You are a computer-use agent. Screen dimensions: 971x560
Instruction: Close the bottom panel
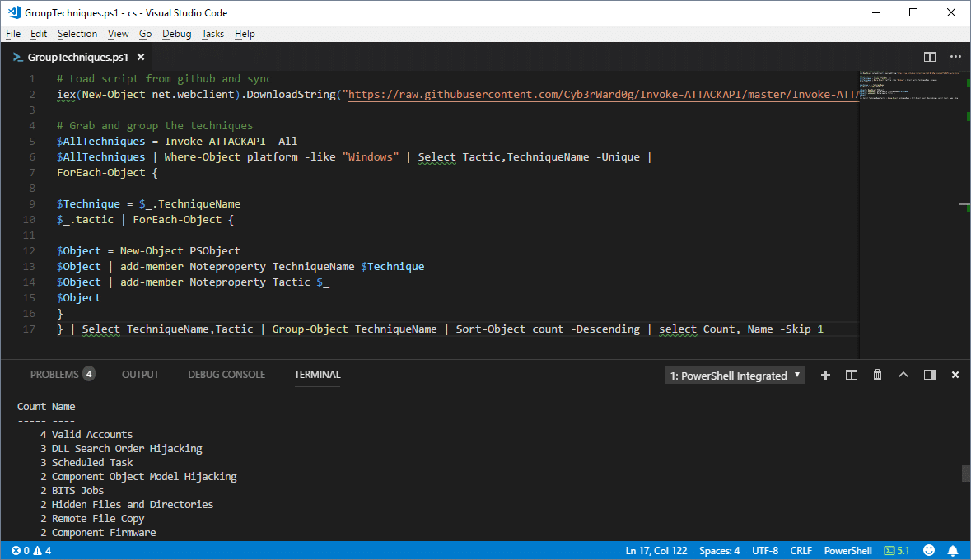[955, 375]
